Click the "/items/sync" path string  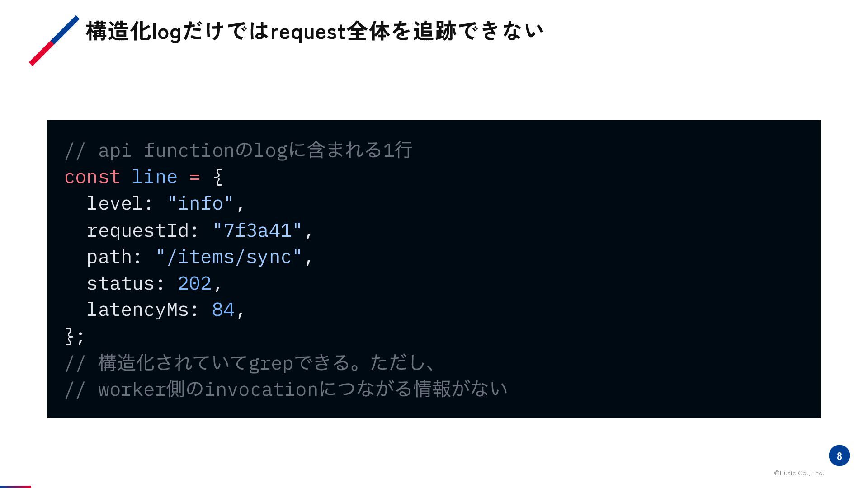(x=228, y=257)
